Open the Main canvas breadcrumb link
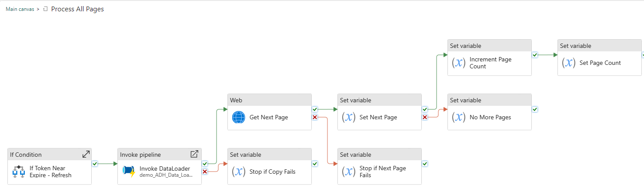644x192 pixels. (x=20, y=9)
